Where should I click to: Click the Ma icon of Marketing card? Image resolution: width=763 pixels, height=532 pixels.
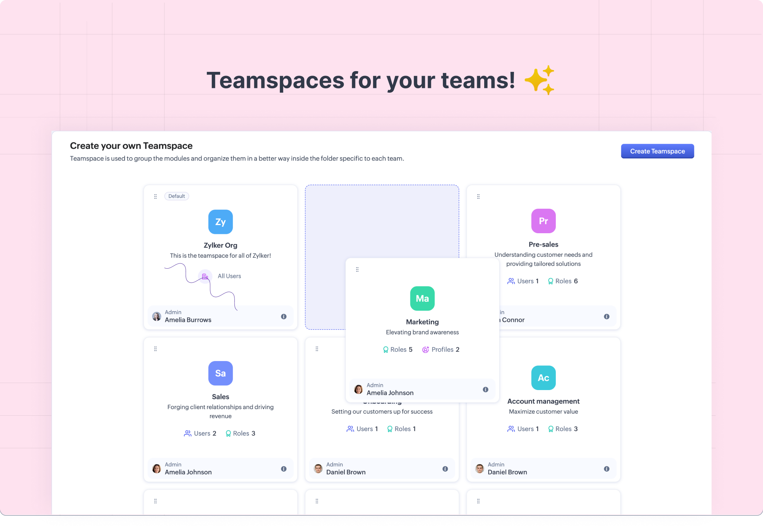click(x=422, y=298)
